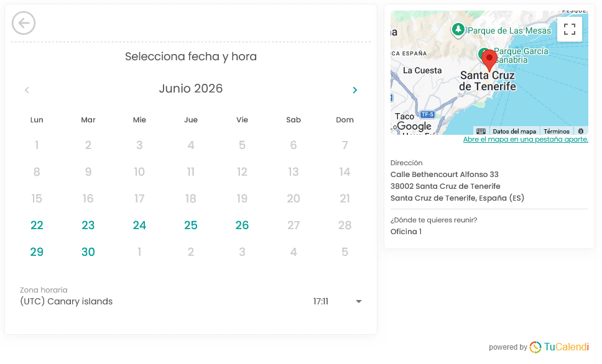Click '38002 Santa Cruz de Tenerife' line

click(x=445, y=186)
